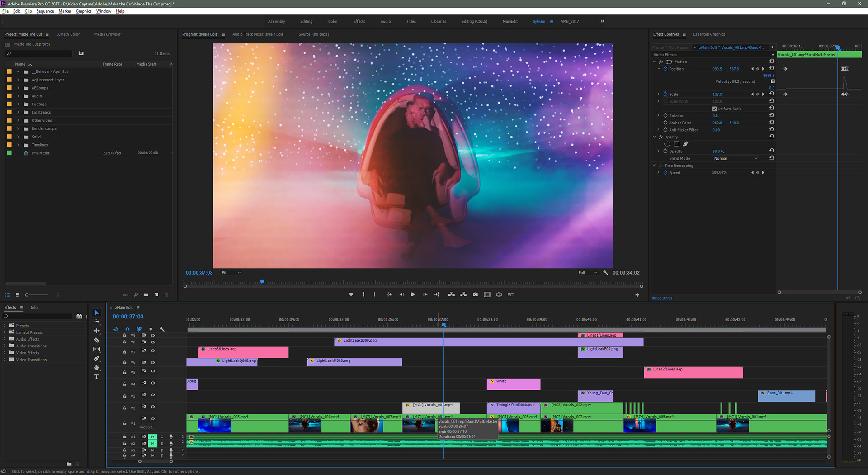
Task: Show more workspaces with chevron overflow
Action: (x=602, y=21)
